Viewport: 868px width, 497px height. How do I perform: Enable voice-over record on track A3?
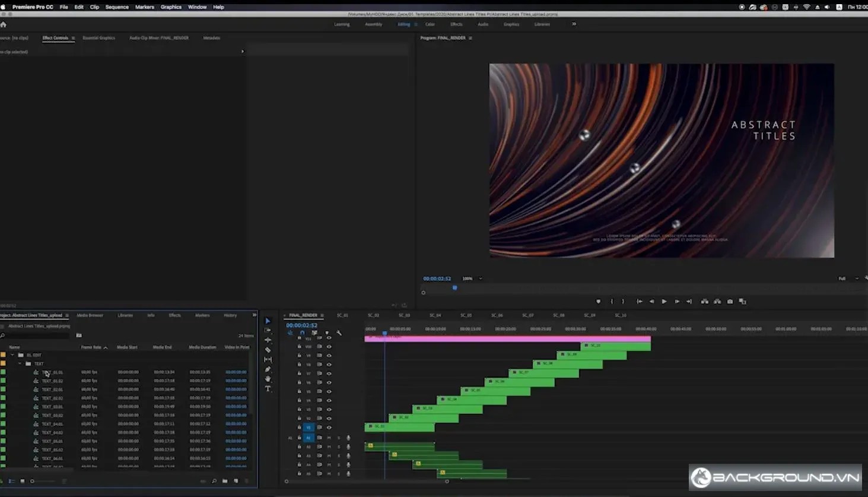pos(348,455)
